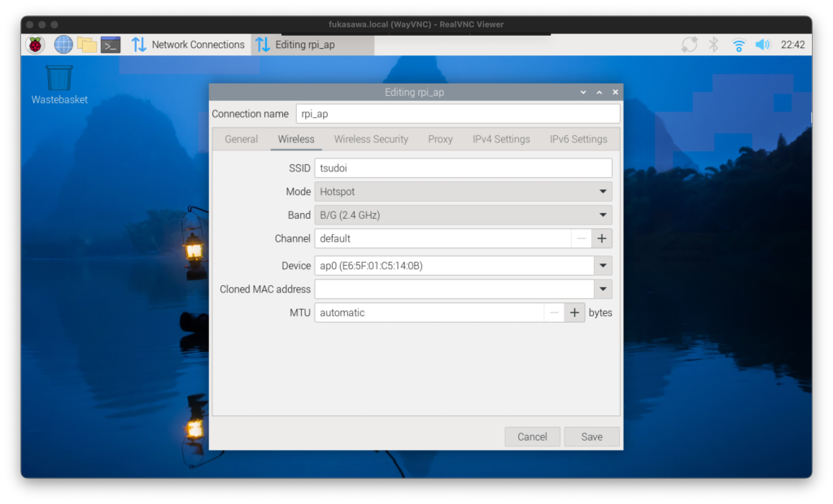Expand the Mode dropdown showing Hotspot
The width and height of the screenshot is (833, 504).
click(603, 192)
